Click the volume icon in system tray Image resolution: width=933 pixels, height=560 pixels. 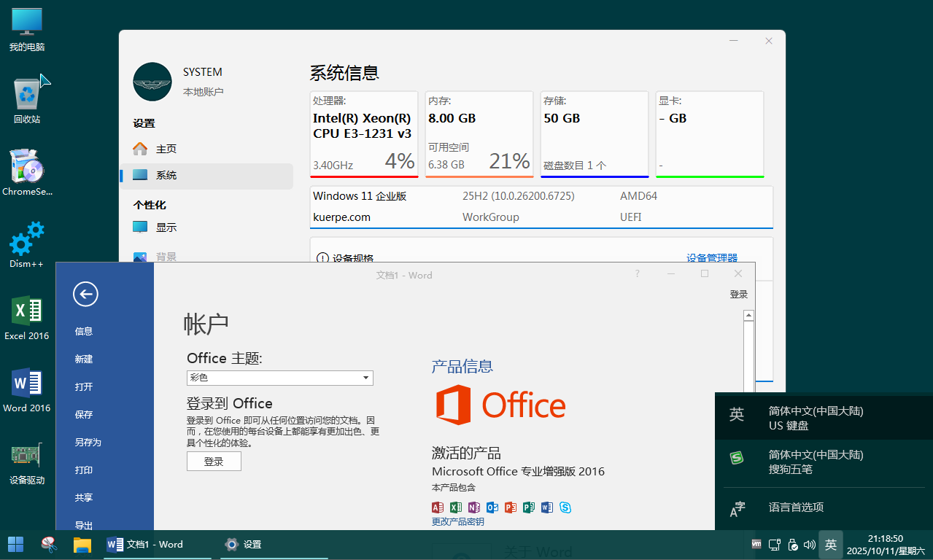point(809,545)
